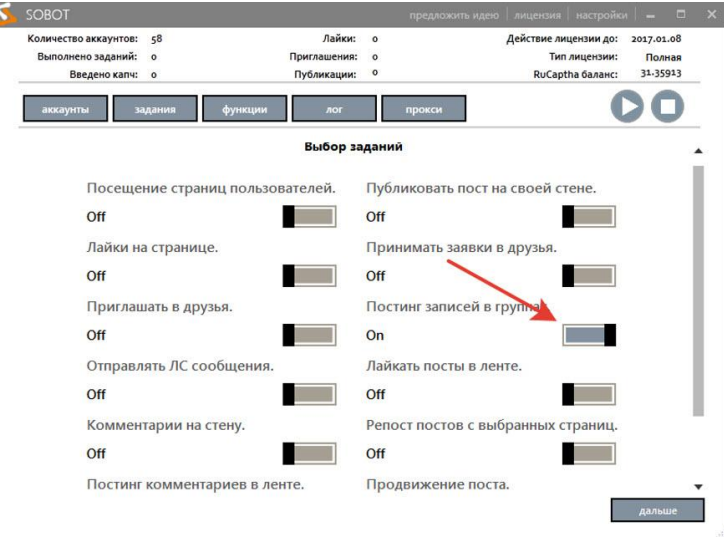The height and width of the screenshot is (539, 724).
Task: Enable Отправлять ЛС сообщения toggle
Action: (x=308, y=394)
